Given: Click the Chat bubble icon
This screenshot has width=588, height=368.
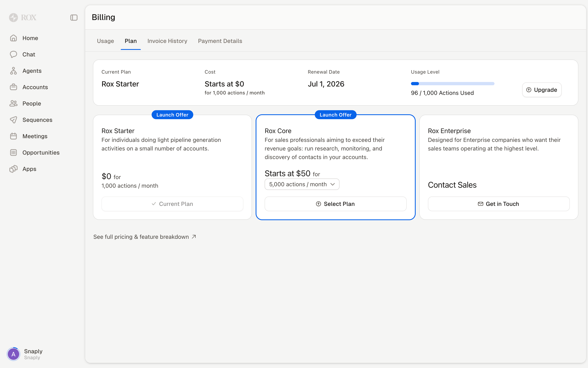Looking at the screenshot, I should click(x=13, y=54).
